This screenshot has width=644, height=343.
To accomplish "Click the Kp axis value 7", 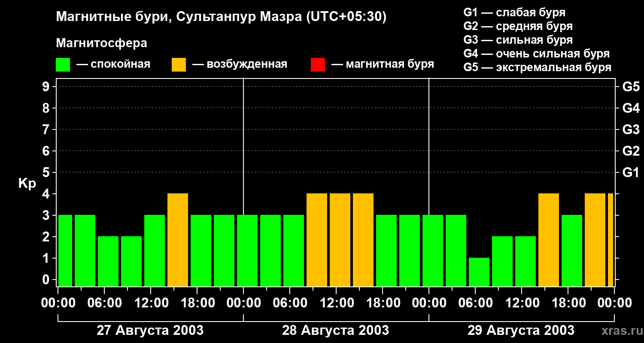I will point(47,129).
